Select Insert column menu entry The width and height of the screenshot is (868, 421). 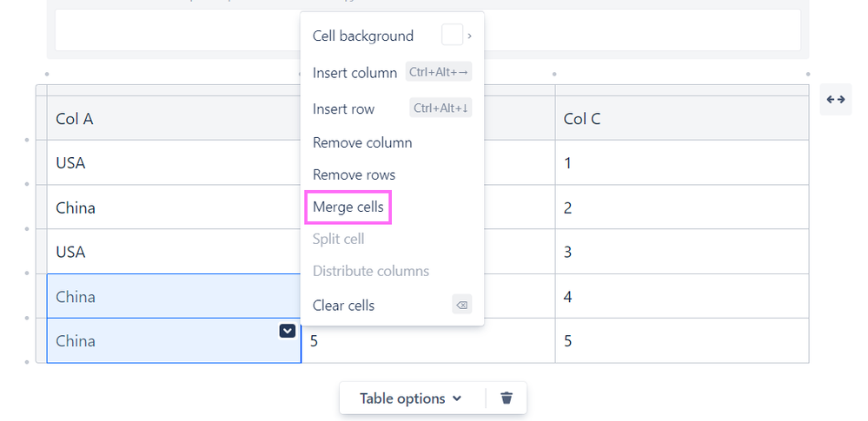(x=354, y=73)
